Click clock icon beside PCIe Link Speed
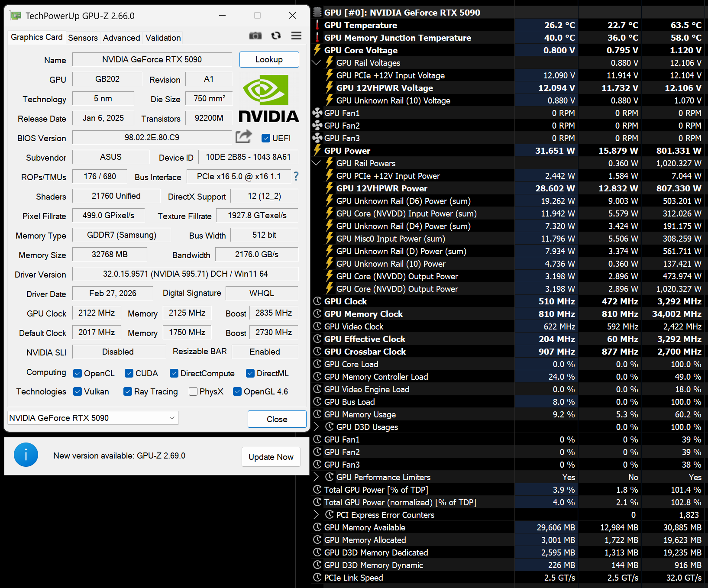 click(317, 578)
